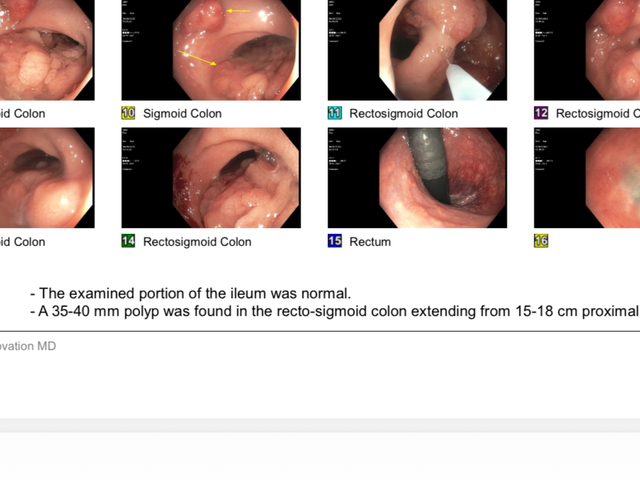640x480 pixels.
Task: Click the Rectosigmoid Colon caption for image 11
Action: click(404, 113)
